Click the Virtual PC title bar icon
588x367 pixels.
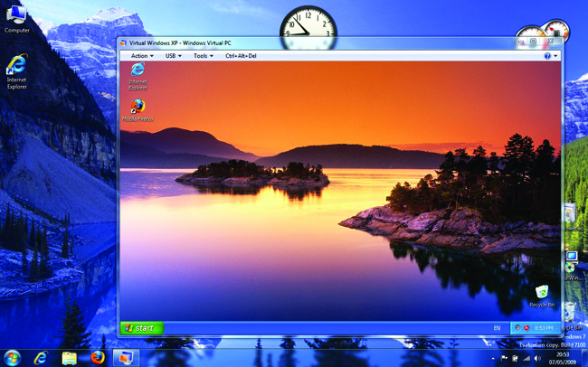click(123, 43)
